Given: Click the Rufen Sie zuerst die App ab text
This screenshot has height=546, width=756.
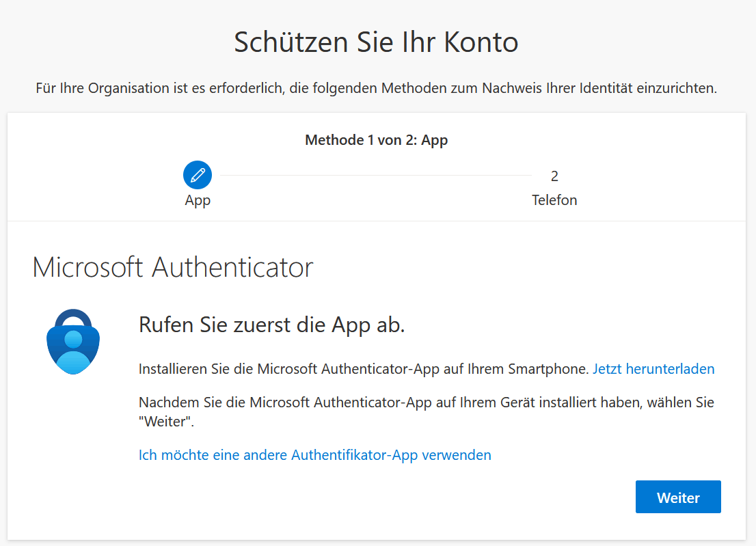Looking at the screenshot, I should pos(272,325).
